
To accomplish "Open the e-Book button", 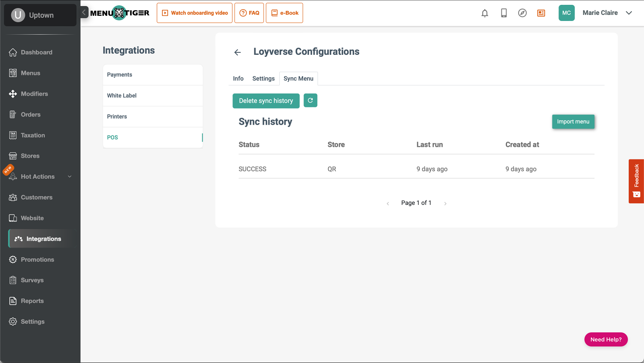I will (x=285, y=13).
